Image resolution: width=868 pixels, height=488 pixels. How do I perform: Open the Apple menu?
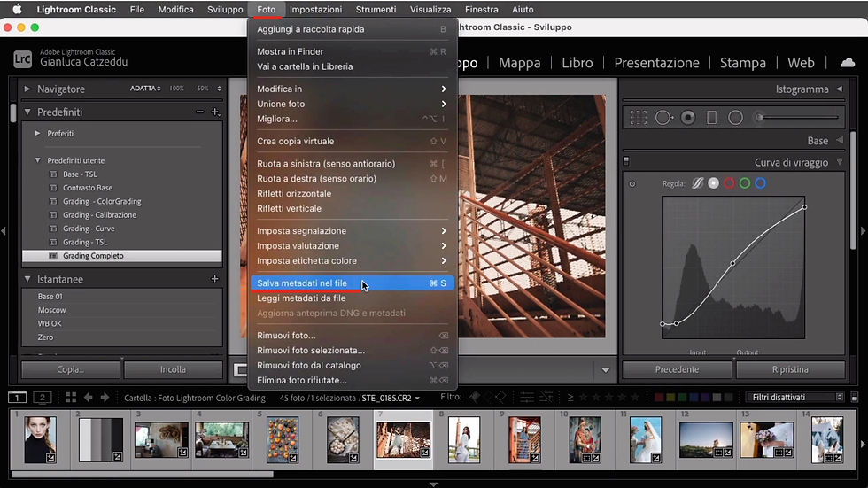(17, 10)
